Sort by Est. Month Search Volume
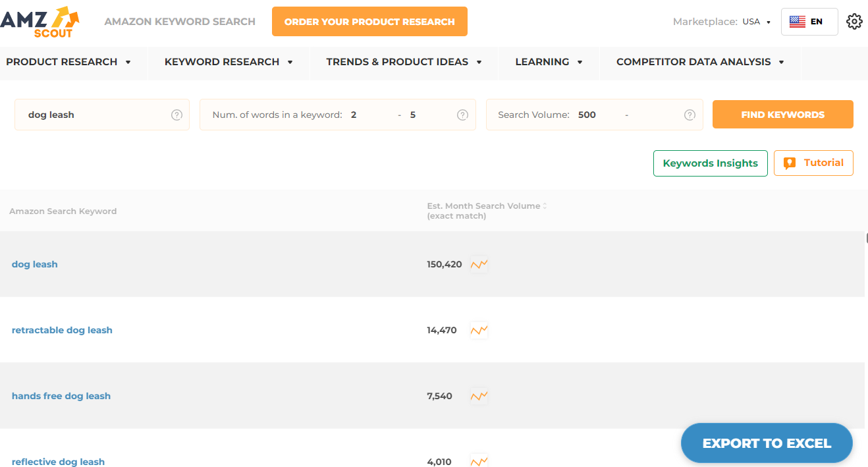Viewport: 868px width, 467px height. (x=545, y=206)
